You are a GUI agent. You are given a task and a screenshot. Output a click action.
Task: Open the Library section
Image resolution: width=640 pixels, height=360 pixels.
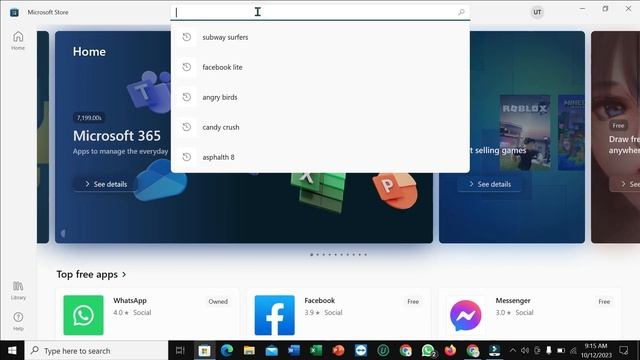coord(18,290)
